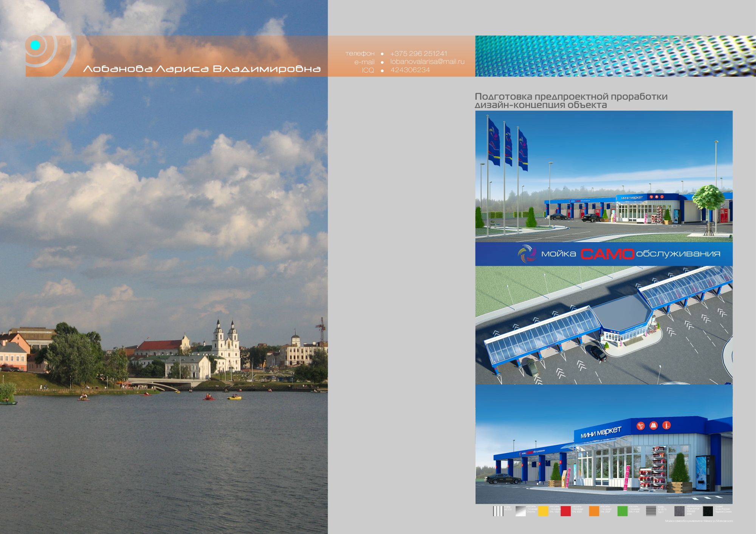
Task: Click the red air pump icon on facade
Action: tap(667, 425)
